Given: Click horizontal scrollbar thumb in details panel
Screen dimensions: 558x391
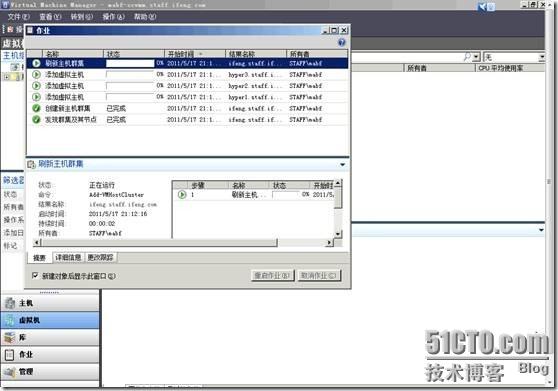Looking at the screenshot, I should [159, 243].
